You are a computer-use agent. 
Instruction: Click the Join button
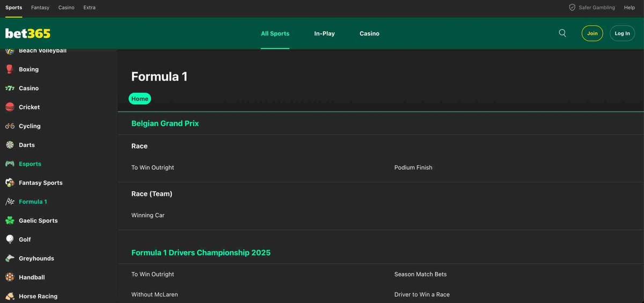(592, 33)
